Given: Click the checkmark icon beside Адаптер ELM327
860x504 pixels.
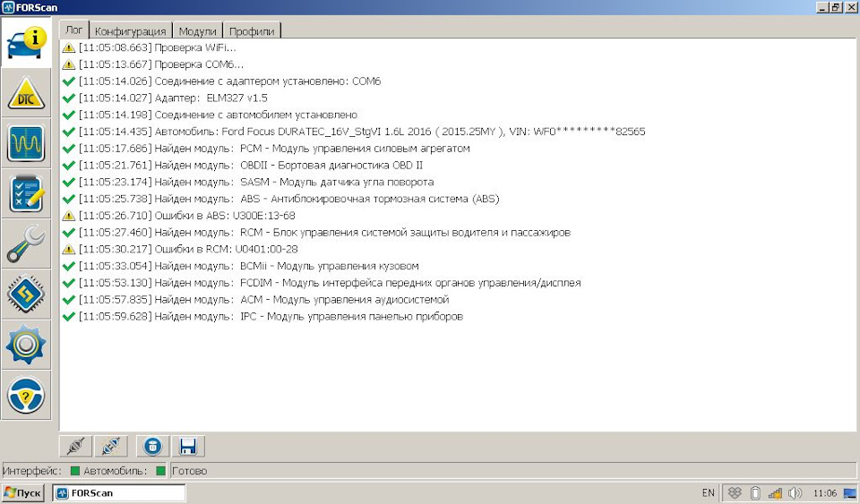Looking at the screenshot, I should pos(69,98).
